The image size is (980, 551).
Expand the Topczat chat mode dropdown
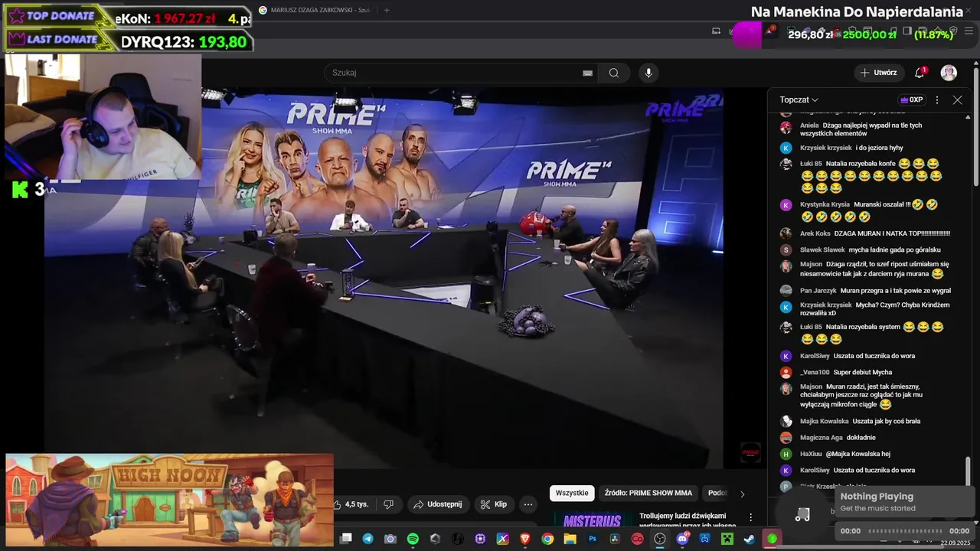[x=799, y=99]
